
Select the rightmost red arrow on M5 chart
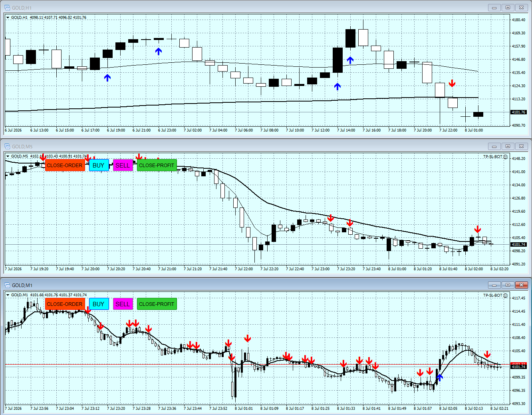pos(478,229)
